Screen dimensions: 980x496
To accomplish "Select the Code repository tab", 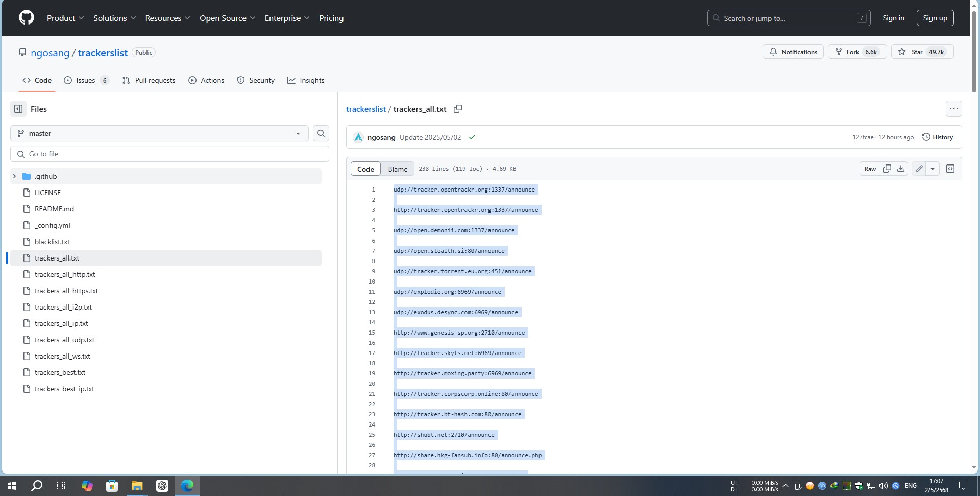I will 37,80.
